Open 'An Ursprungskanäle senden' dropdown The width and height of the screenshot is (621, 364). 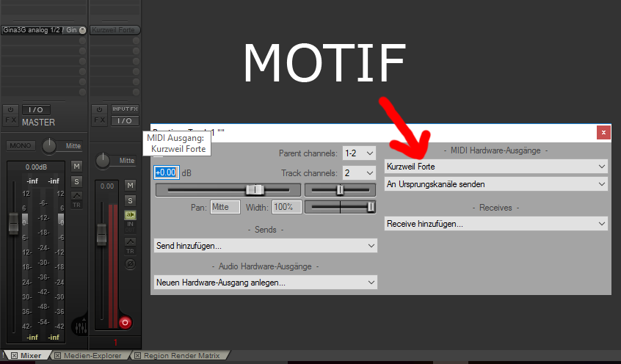pos(496,184)
